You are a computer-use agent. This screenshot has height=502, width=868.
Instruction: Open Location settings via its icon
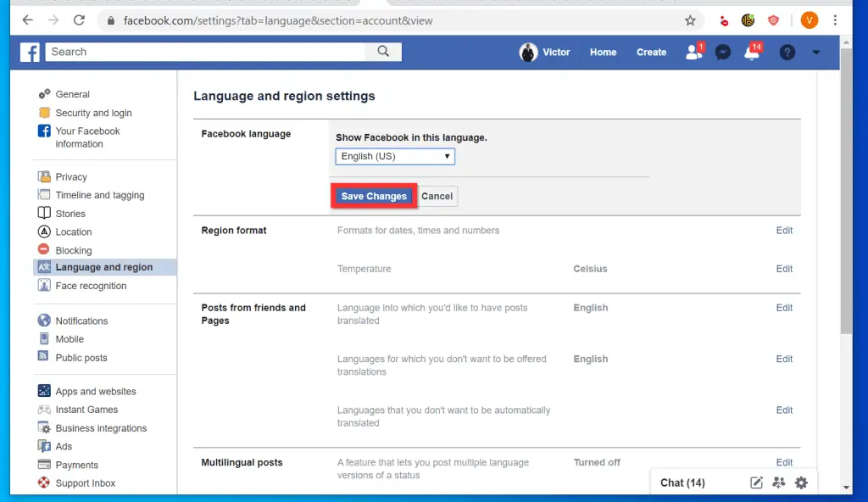[44, 231]
